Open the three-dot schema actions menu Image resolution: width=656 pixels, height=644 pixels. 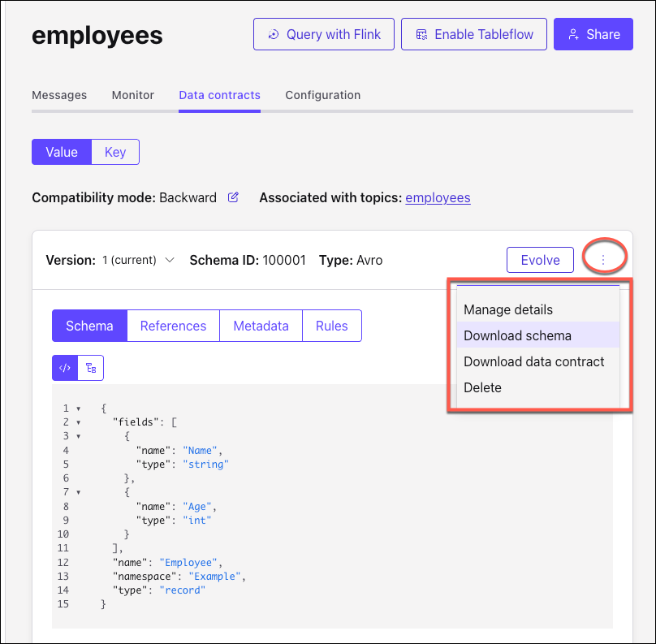(x=603, y=260)
